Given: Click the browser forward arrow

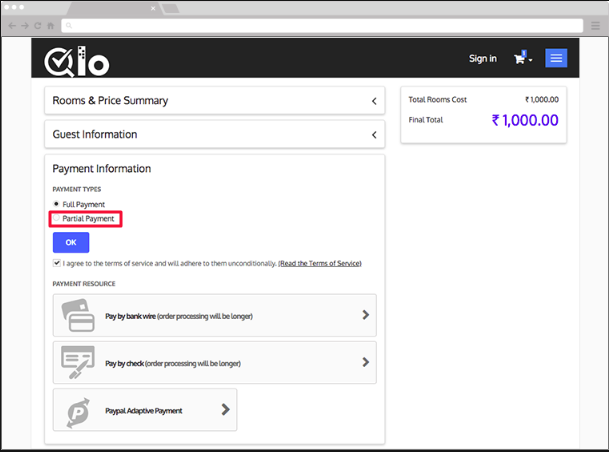Looking at the screenshot, I should point(25,26).
